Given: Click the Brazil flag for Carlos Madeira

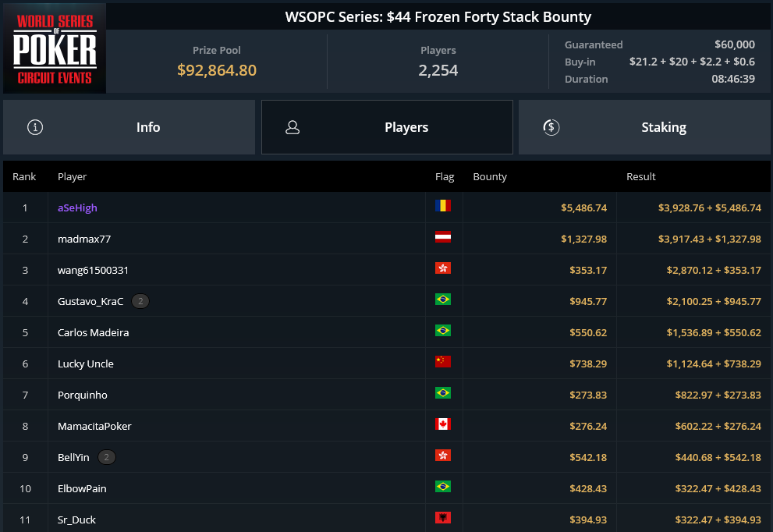Looking at the screenshot, I should (443, 330).
